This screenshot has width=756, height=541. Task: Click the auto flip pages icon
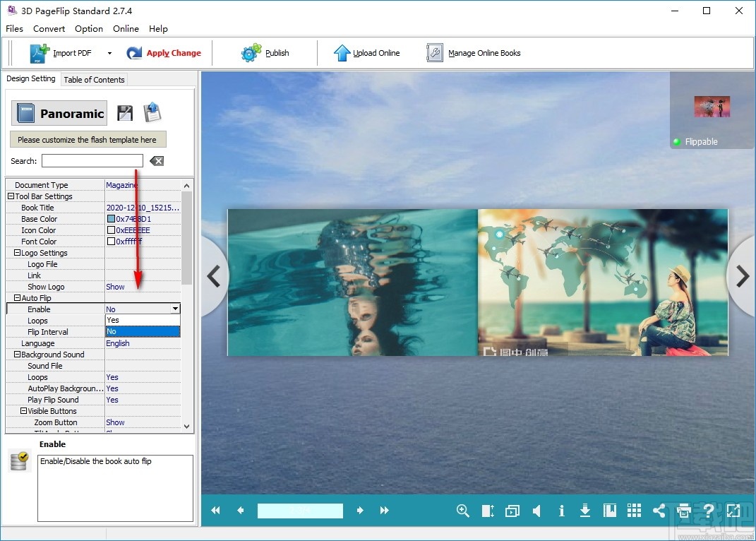(512, 511)
